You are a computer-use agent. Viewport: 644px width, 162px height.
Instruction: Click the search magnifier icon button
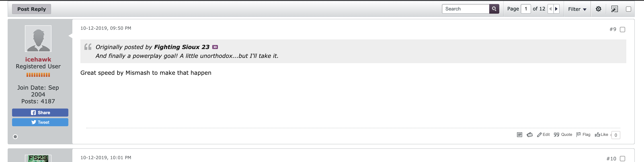[494, 9]
